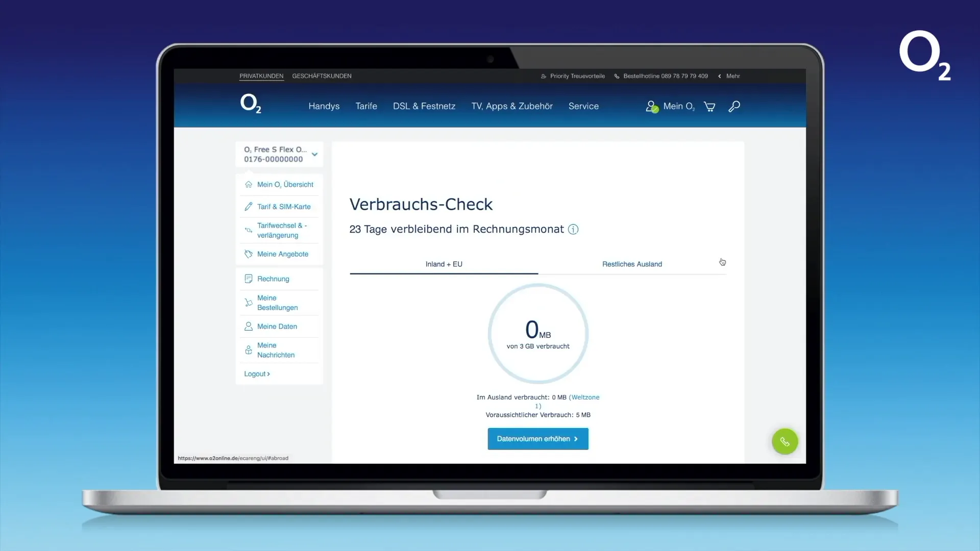The image size is (980, 551).
Task: Click the info icon beside Rechnungsmonat
Action: [573, 230]
